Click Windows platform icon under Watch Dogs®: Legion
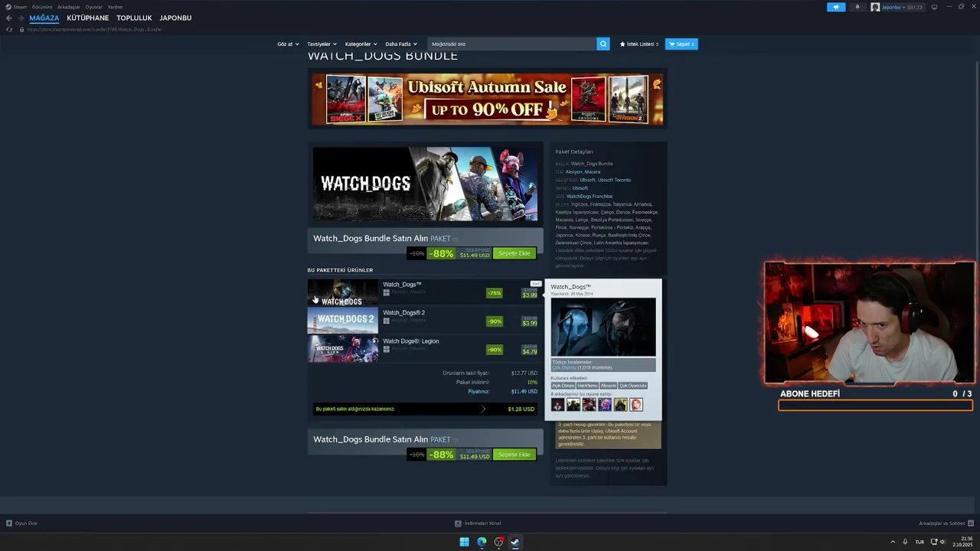Screen dimensions: 980x551 click(386, 349)
